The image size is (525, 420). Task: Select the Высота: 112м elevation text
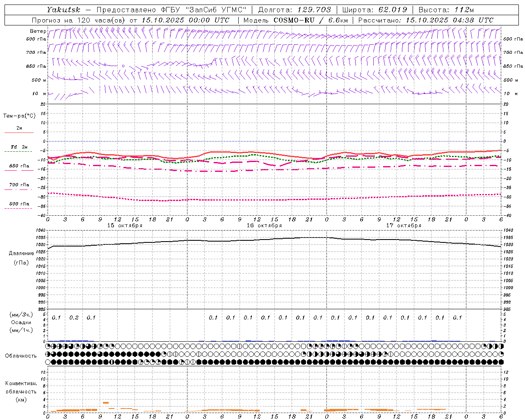pyautogui.click(x=446, y=10)
